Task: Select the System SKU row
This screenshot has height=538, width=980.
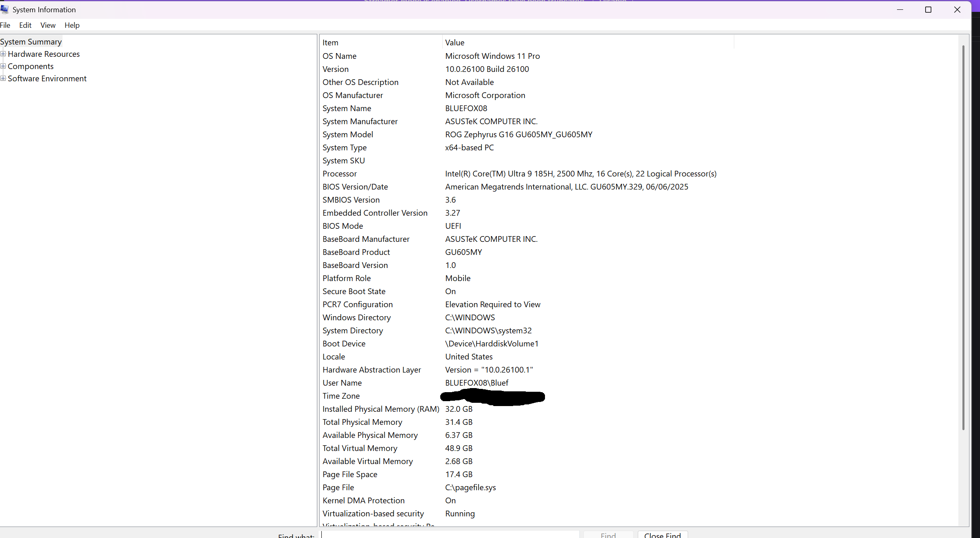Action: (x=527, y=161)
